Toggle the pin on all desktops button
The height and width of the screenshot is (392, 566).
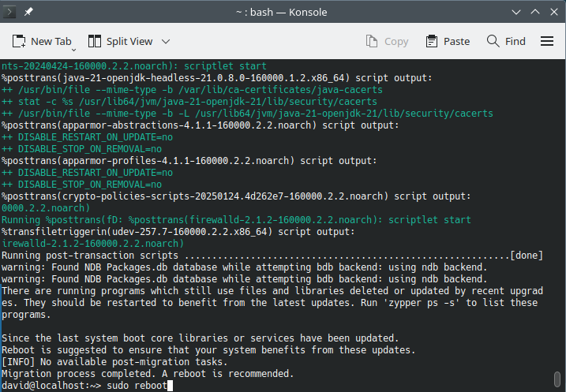click(x=29, y=12)
